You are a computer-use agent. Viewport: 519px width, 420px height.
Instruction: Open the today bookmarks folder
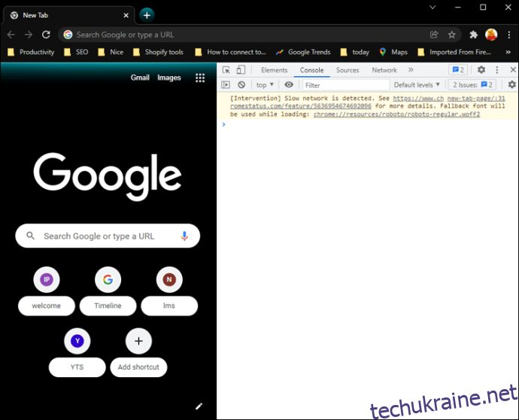(355, 52)
